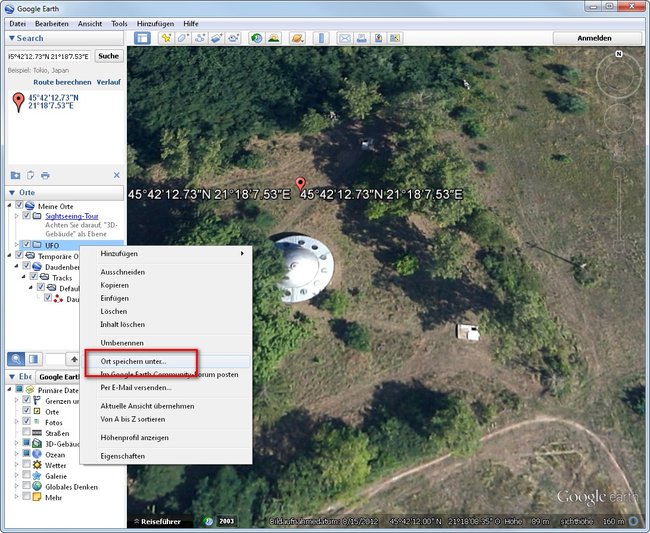This screenshot has height=533, width=650.
Task: Click the transparency panel icon beside magnifier
Action: 34,359
